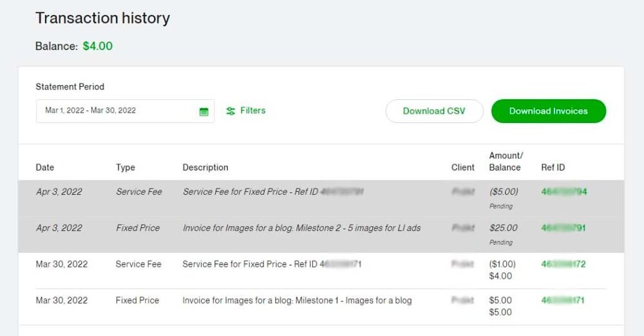Click Service Fee type in Mar 30 row
Image resolution: width=644 pixels, height=336 pixels.
[x=138, y=264]
